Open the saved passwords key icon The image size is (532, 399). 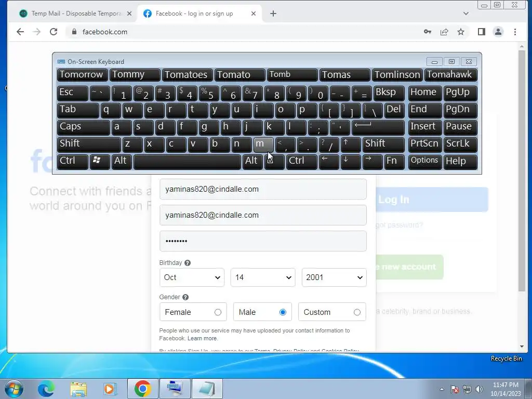pos(428,32)
